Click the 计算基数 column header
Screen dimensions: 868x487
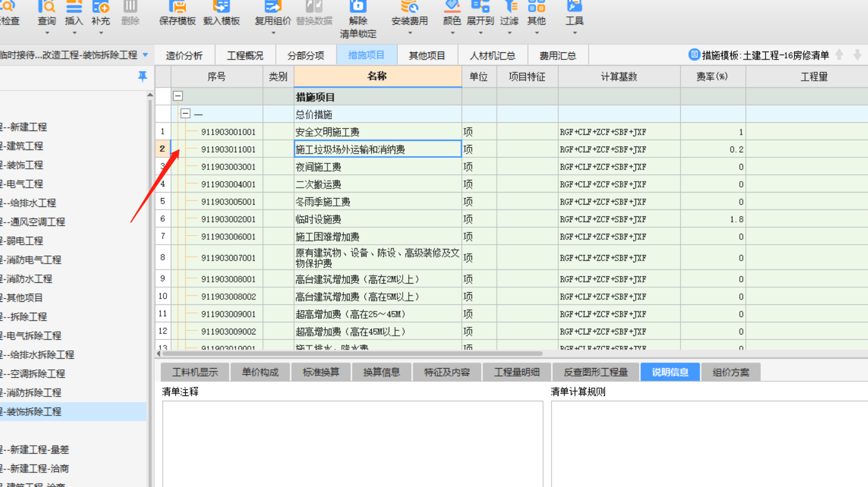pyautogui.click(x=619, y=77)
